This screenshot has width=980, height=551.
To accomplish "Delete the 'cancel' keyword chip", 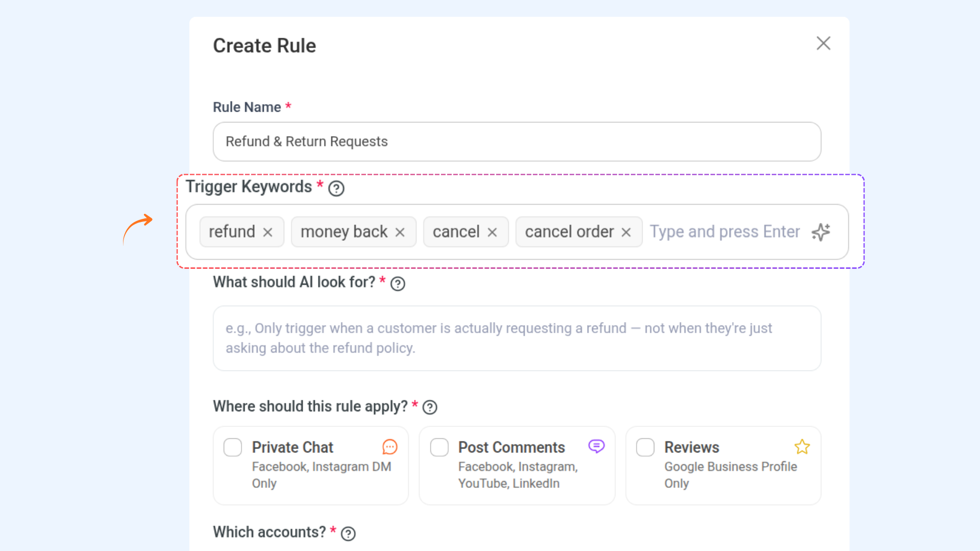I will point(492,233).
